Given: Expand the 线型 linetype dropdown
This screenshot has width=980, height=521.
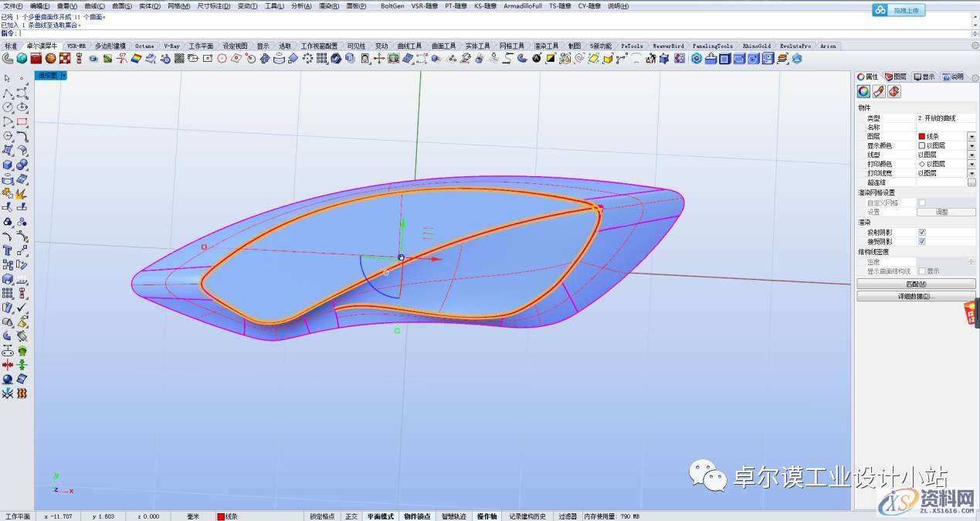Looking at the screenshot, I should (x=972, y=155).
